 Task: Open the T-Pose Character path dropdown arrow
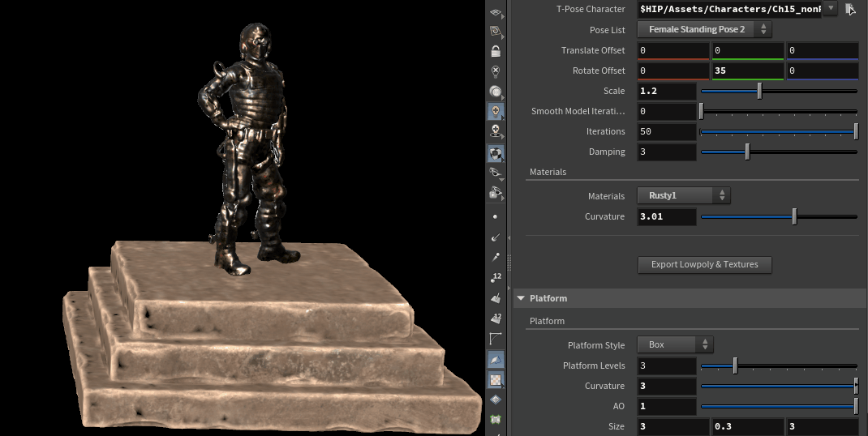click(x=831, y=9)
